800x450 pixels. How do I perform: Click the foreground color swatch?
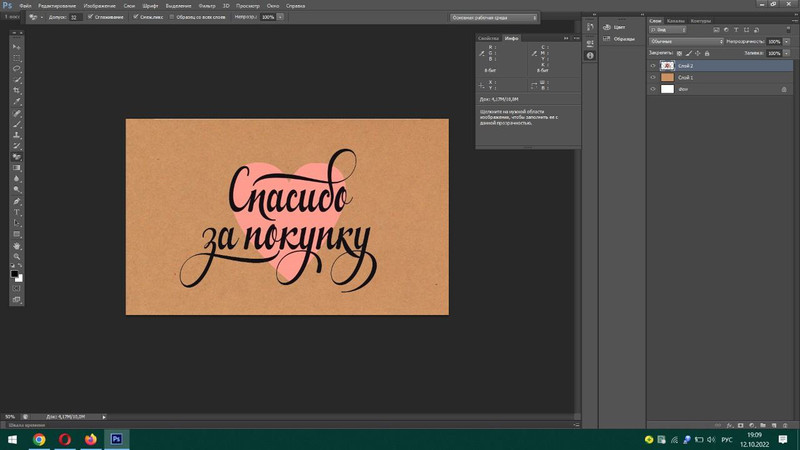15,273
